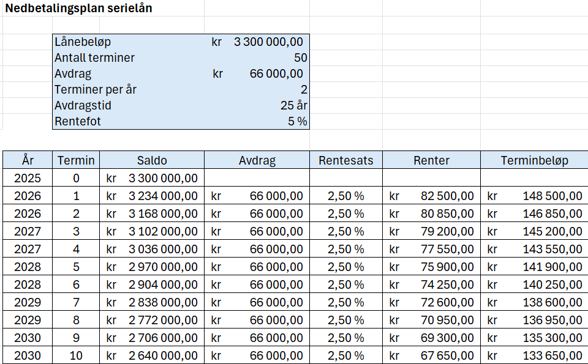Click the value 2 for Terminer per år
This screenshot has width=588, height=364.
304,89
